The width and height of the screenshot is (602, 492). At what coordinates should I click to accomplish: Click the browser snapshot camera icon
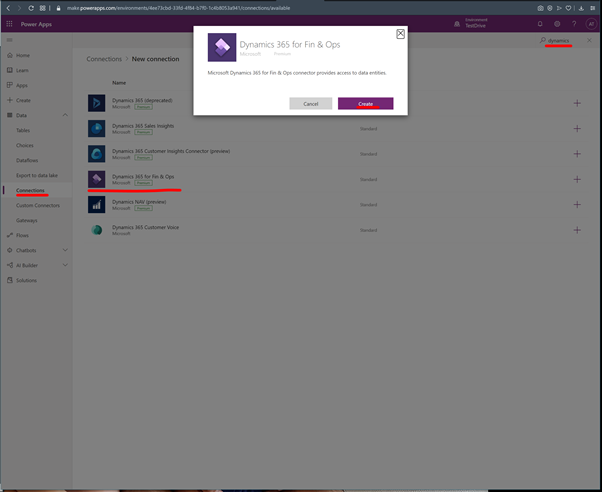540,8
